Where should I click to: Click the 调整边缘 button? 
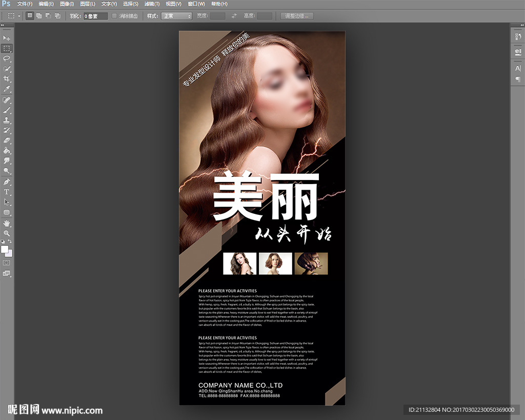[x=297, y=16]
